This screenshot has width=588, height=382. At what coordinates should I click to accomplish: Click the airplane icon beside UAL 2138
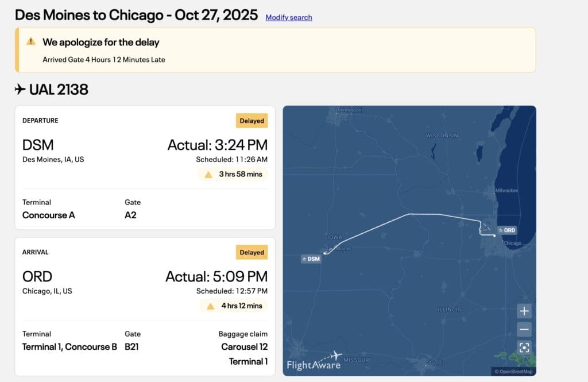click(x=20, y=89)
